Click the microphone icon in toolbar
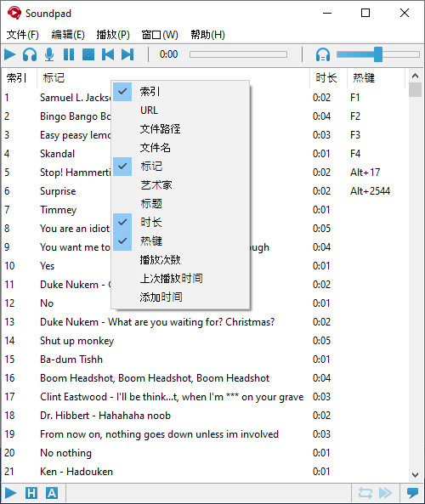425x504 pixels. point(49,54)
